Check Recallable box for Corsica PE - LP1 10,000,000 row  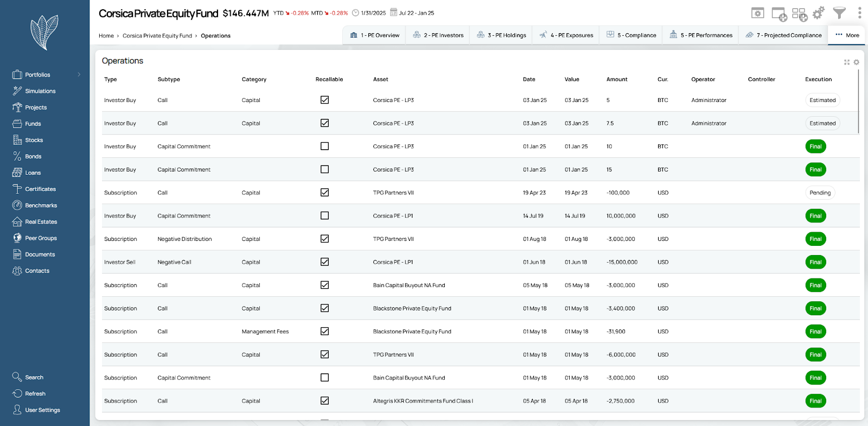click(x=324, y=216)
